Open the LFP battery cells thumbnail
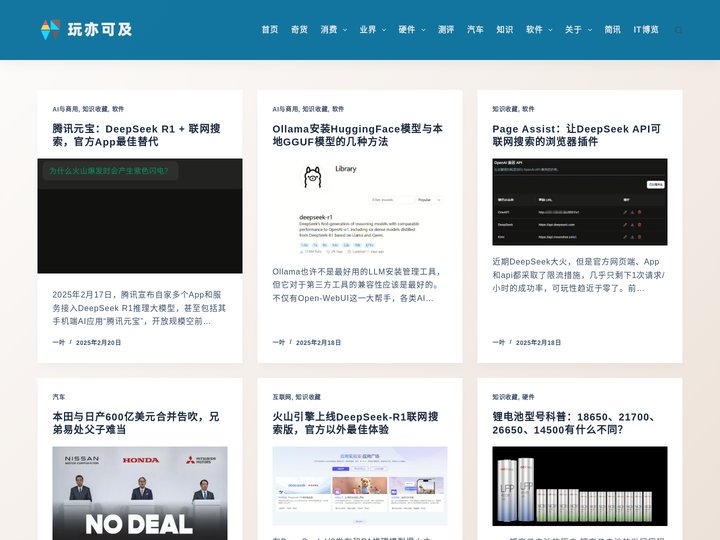This screenshot has width=720, height=540. (x=579, y=486)
